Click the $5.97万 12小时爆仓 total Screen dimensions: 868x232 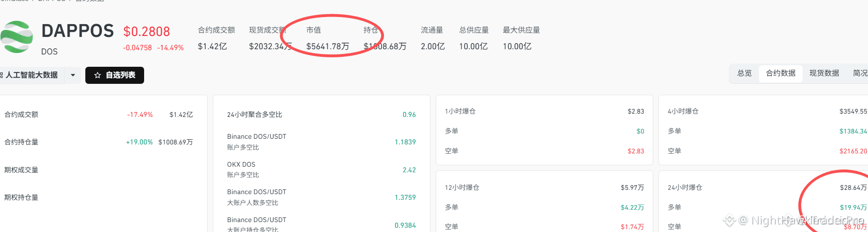pos(632,187)
